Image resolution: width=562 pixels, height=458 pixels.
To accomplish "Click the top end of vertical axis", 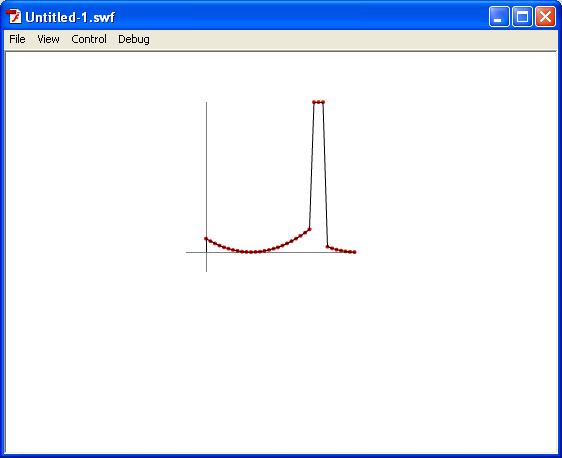I will point(206,103).
